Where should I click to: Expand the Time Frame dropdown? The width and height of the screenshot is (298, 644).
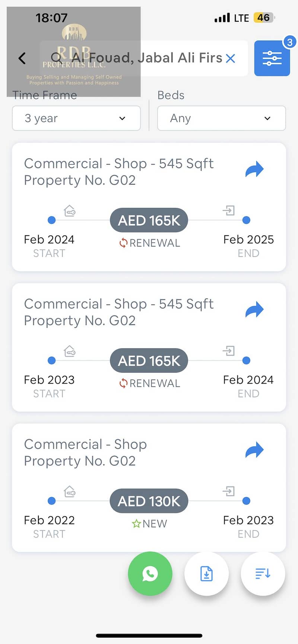coord(76,118)
